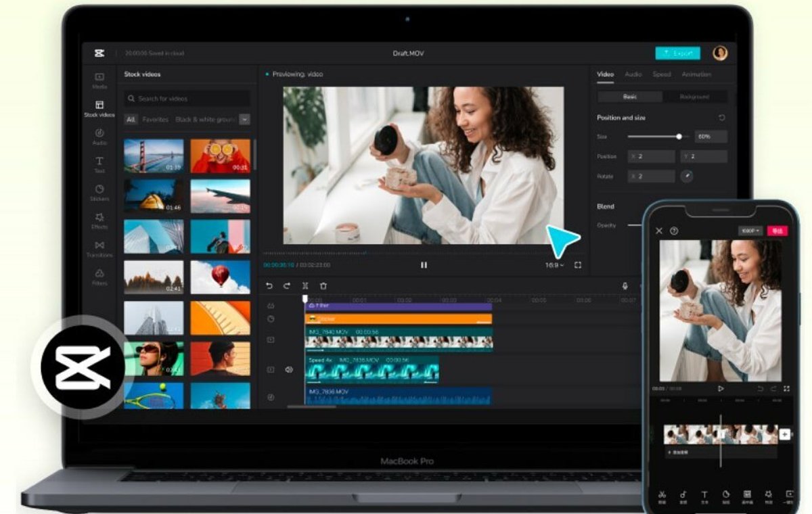The height and width of the screenshot is (514, 812).
Task: Open the Black & white ground category menu
Action: (204, 118)
